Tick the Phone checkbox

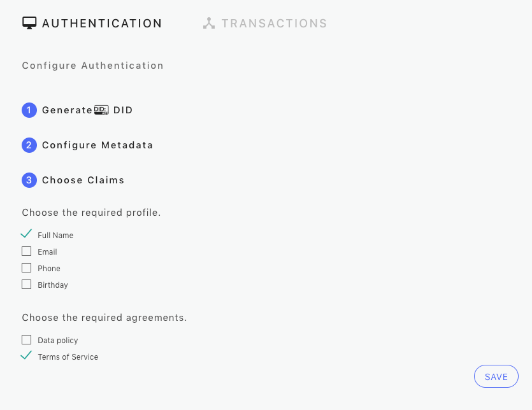point(26,268)
